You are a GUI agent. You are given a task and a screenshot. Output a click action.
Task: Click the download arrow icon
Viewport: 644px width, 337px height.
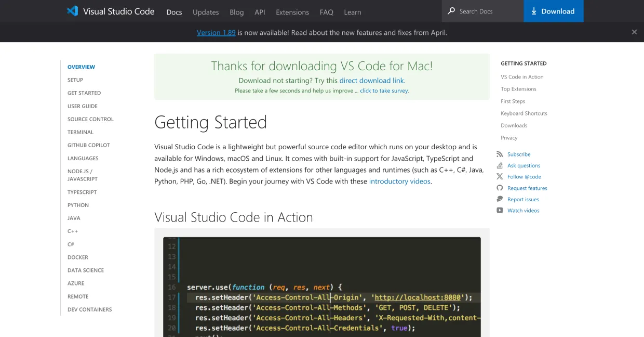tap(534, 11)
